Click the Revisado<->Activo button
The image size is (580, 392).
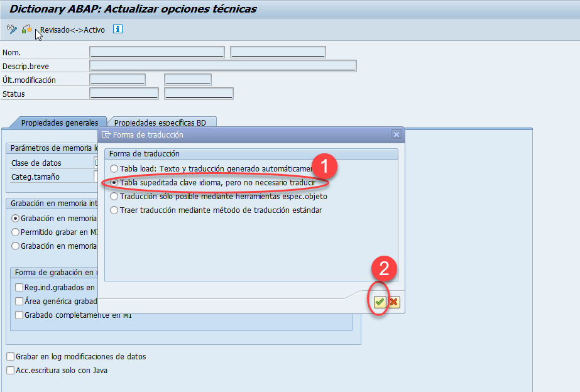pyautogui.click(x=72, y=30)
